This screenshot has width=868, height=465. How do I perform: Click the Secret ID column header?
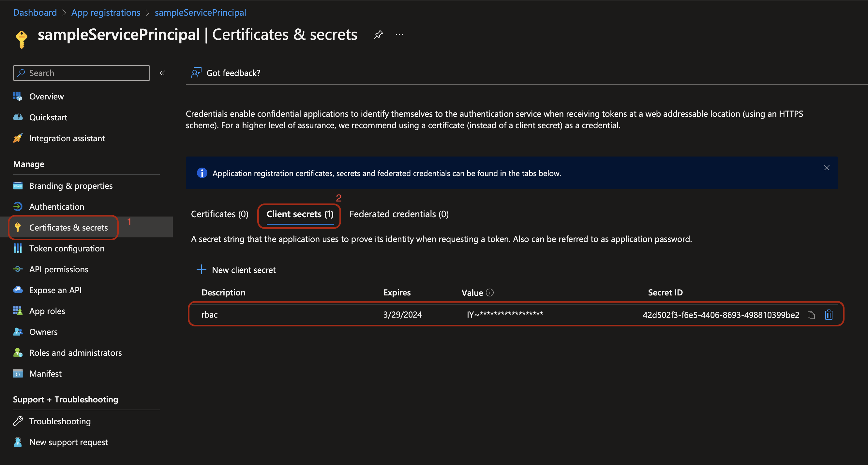[666, 292]
